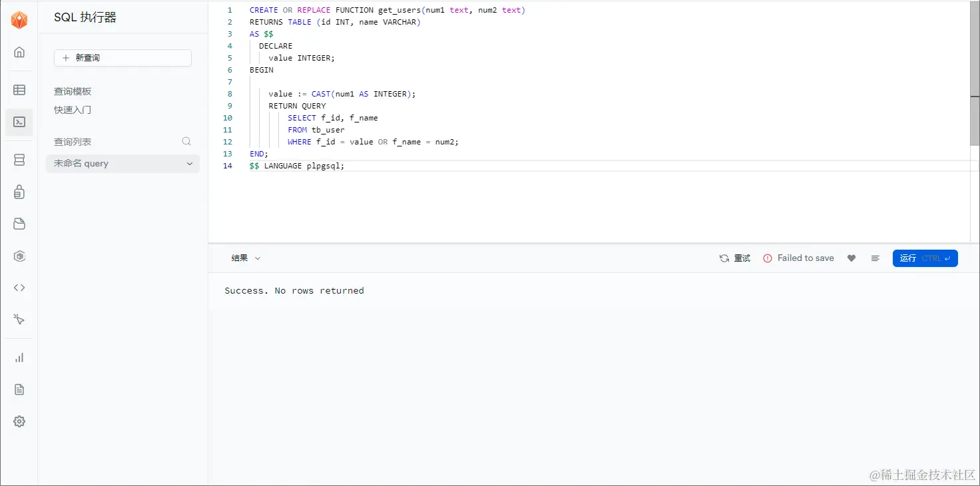Open the Home page icon
Viewport: 980px width, 486px height.
click(19, 52)
